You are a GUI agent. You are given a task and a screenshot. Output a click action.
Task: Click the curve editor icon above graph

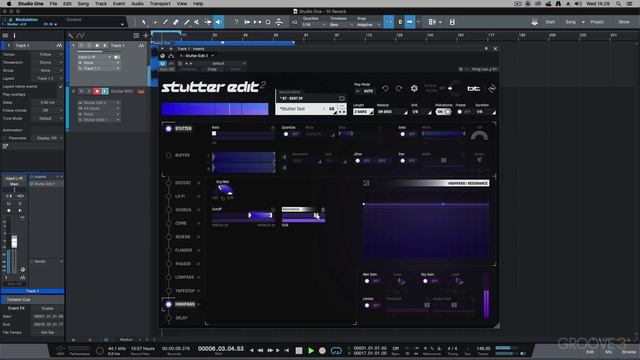[366, 183]
